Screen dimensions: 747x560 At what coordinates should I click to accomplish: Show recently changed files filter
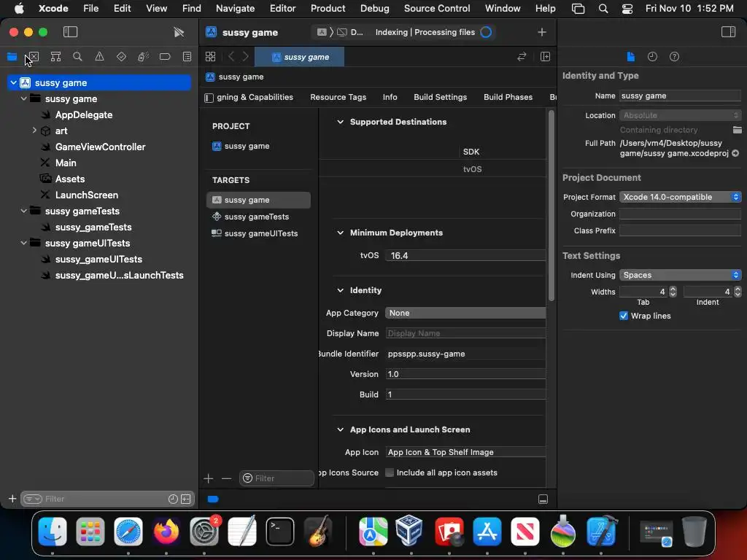coord(173,499)
